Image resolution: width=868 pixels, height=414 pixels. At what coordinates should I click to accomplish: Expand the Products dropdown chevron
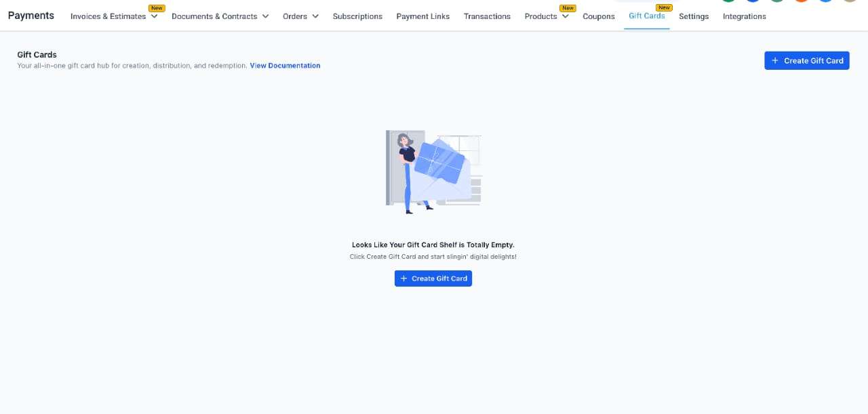(x=566, y=16)
